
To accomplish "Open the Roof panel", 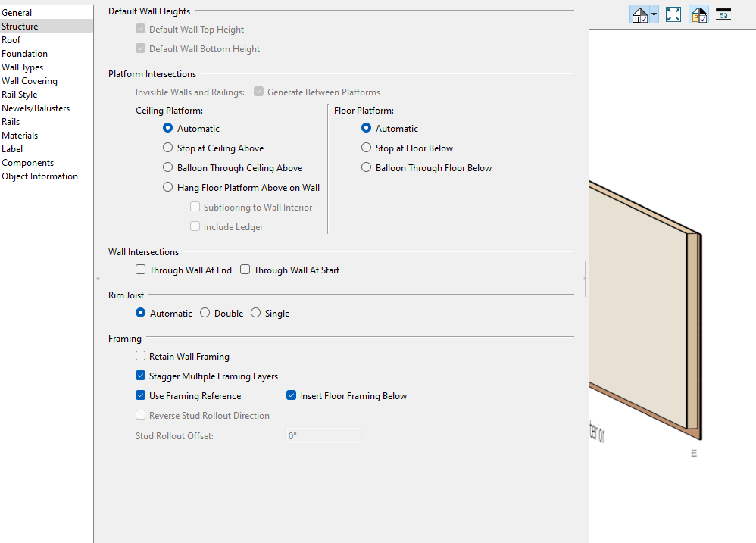I will [x=11, y=40].
